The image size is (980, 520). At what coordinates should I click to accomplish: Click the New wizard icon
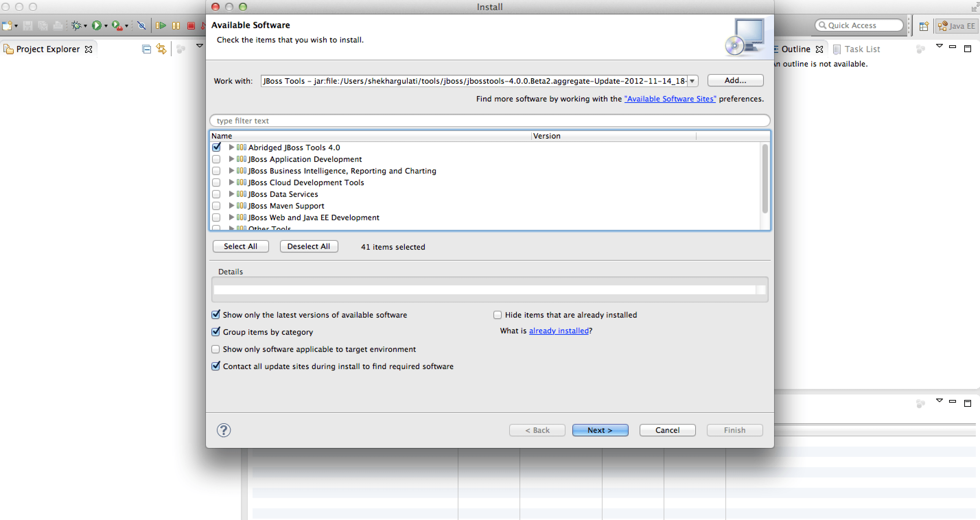coord(7,25)
